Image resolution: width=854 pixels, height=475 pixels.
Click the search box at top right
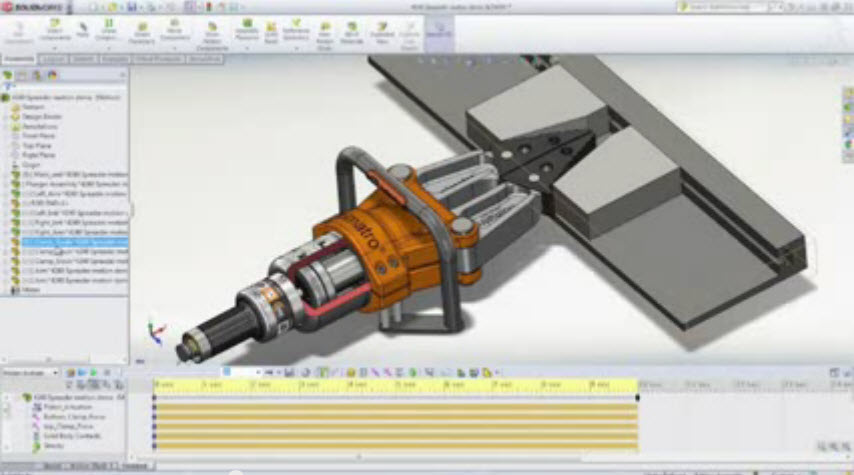tap(728, 7)
